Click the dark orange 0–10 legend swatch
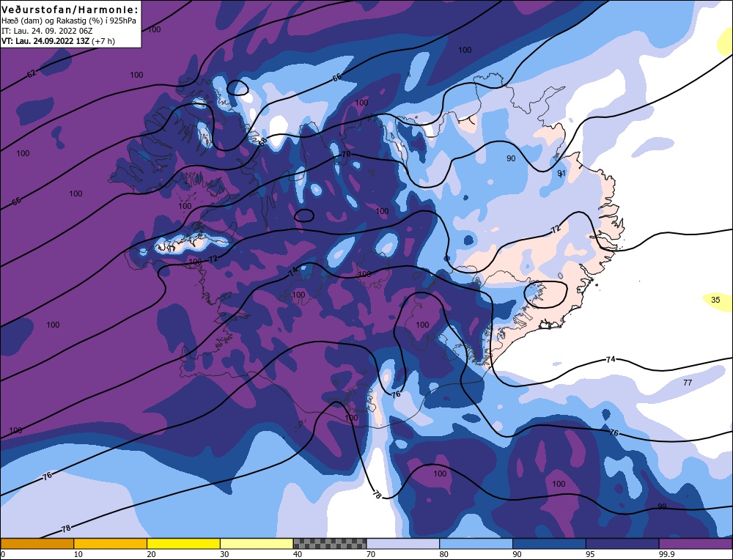This screenshot has width=733, height=560. coord(37,543)
